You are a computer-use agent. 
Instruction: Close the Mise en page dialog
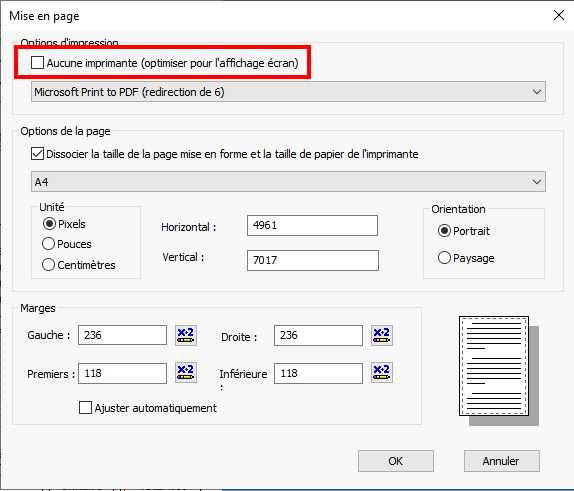click(x=559, y=15)
